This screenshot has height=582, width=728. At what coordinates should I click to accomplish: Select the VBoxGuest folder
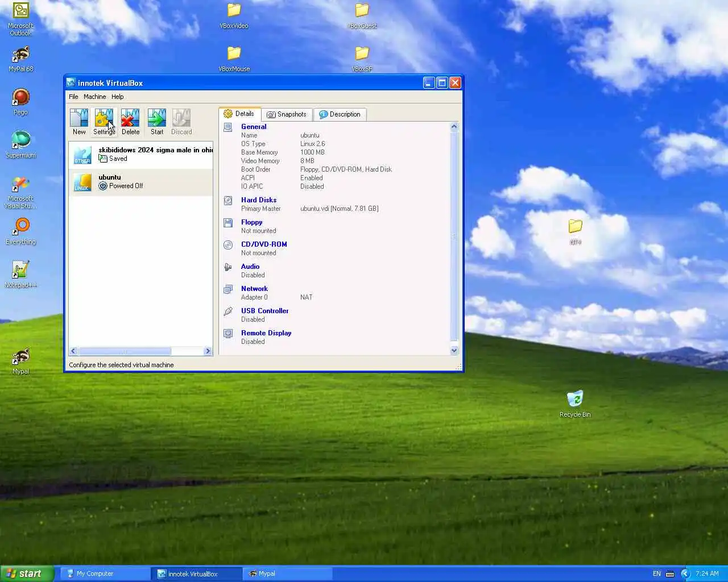[x=362, y=16]
